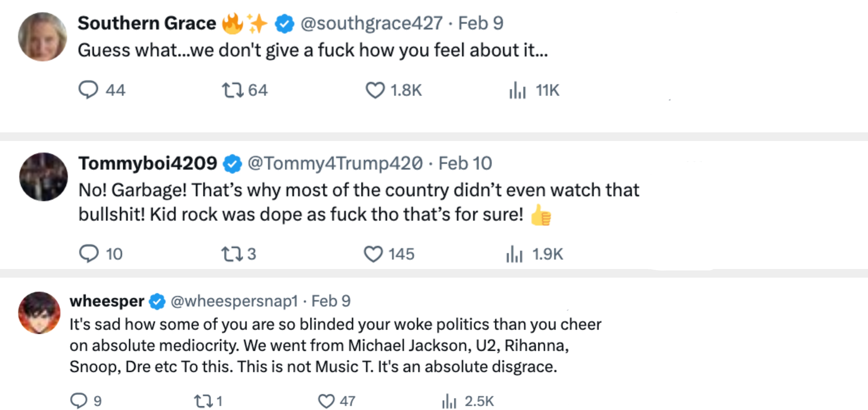Click the wheesper display name

[x=107, y=301]
